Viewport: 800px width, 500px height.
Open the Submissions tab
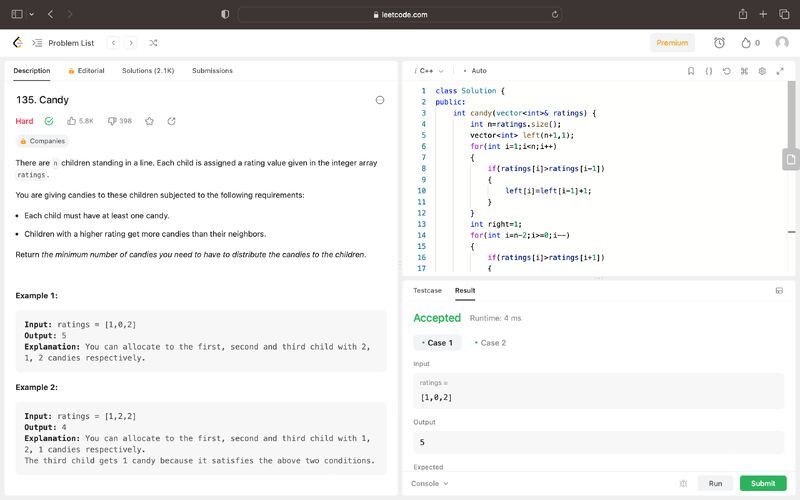point(212,70)
